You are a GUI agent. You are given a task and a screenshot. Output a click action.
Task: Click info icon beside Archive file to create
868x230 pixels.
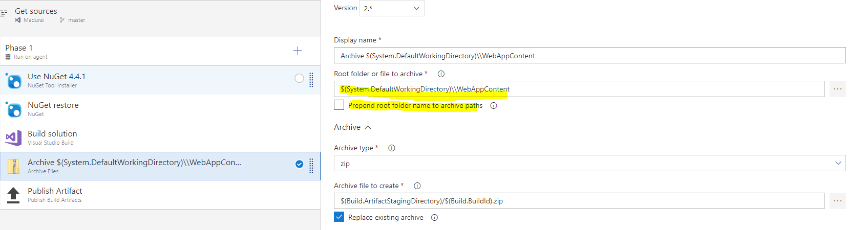[417, 186]
